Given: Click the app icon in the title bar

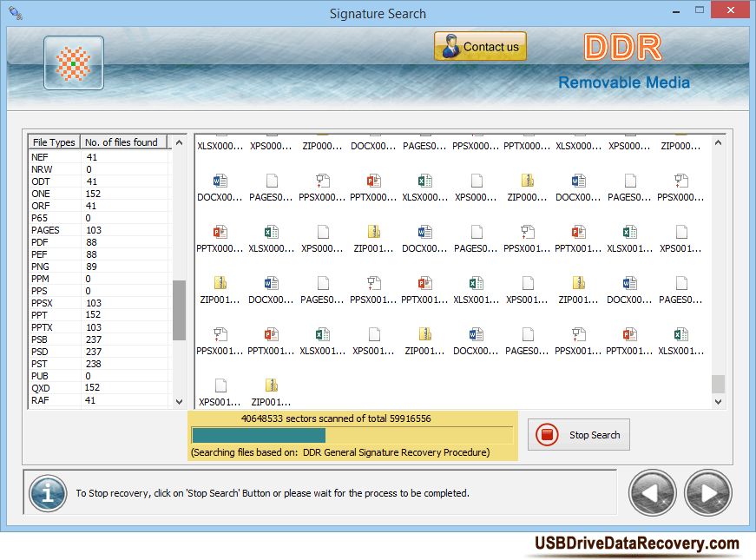Looking at the screenshot, I should pos(16,12).
